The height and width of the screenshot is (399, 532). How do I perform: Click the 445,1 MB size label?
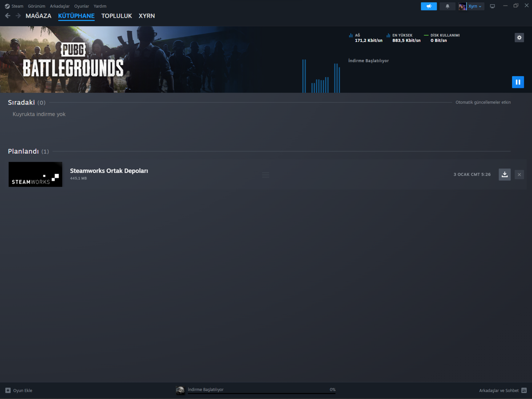tap(78, 178)
